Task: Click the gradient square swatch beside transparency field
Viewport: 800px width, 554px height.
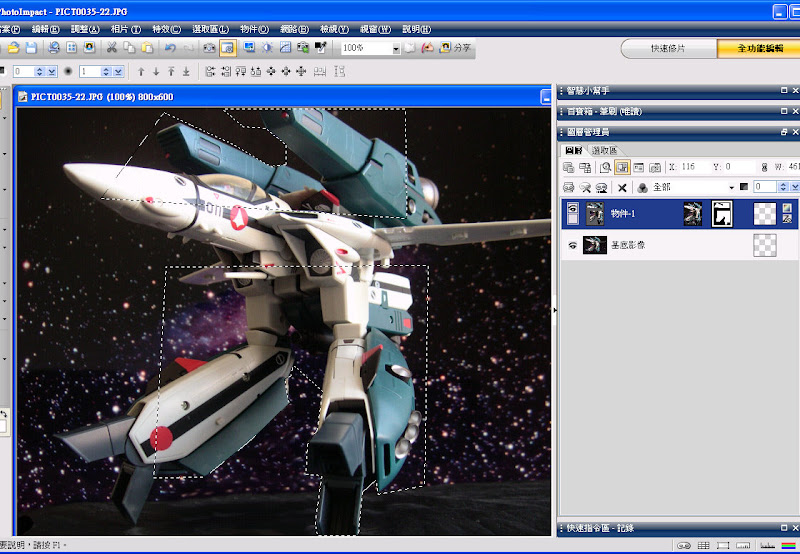Action: pyautogui.click(x=744, y=187)
